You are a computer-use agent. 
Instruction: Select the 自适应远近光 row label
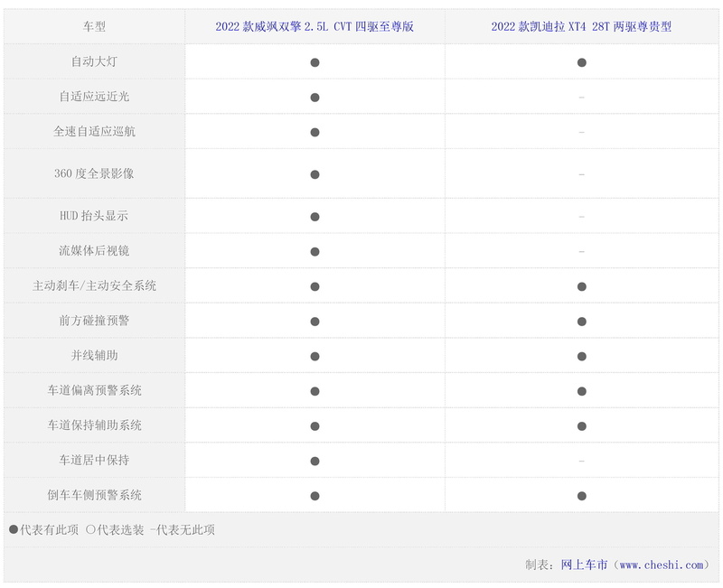tap(94, 97)
